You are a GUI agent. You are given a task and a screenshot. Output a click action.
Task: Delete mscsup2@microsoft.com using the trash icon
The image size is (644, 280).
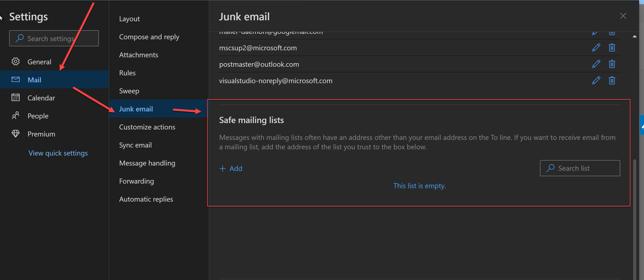612,47
